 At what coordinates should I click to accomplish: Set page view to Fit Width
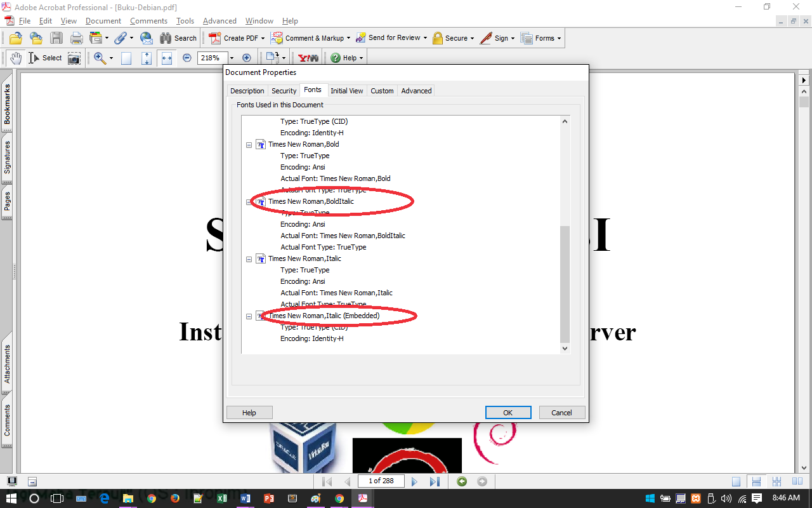point(166,58)
